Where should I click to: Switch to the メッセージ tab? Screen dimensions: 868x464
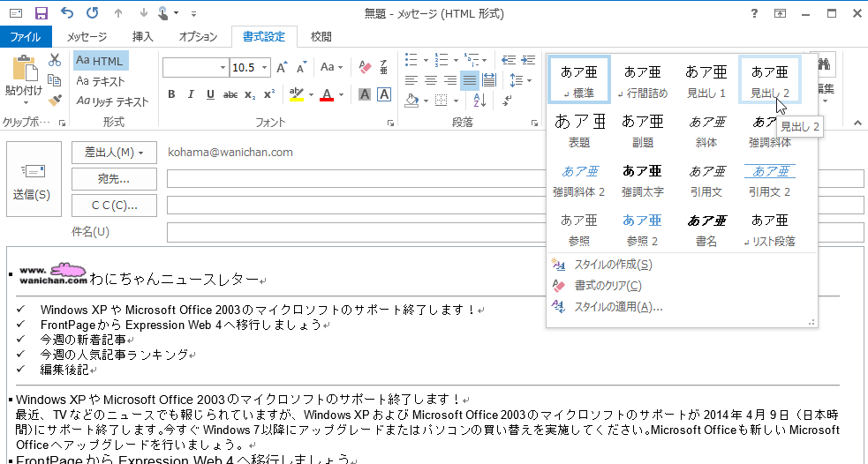pos(87,37)
